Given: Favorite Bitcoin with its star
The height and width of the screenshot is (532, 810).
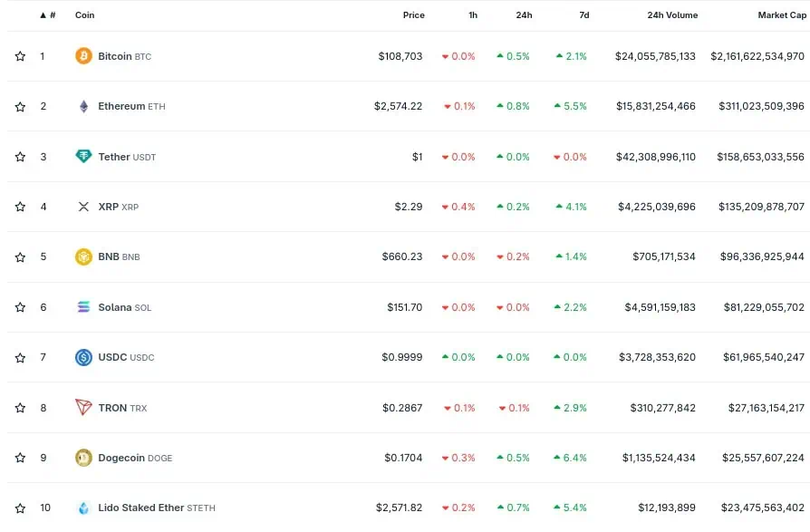Looking at the screenshot, I should point(20,56).
